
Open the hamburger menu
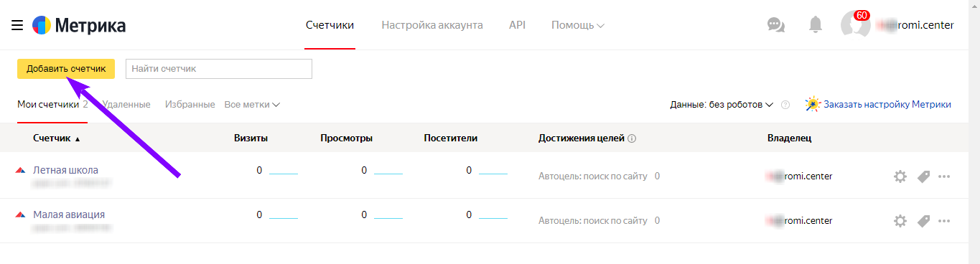coord(17,26)
